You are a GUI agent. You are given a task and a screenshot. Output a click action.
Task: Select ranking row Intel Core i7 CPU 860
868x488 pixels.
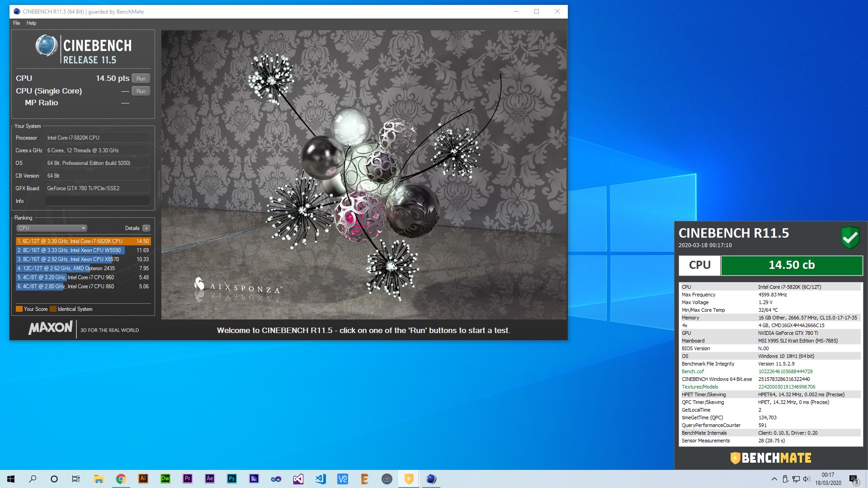click(83, 286)
